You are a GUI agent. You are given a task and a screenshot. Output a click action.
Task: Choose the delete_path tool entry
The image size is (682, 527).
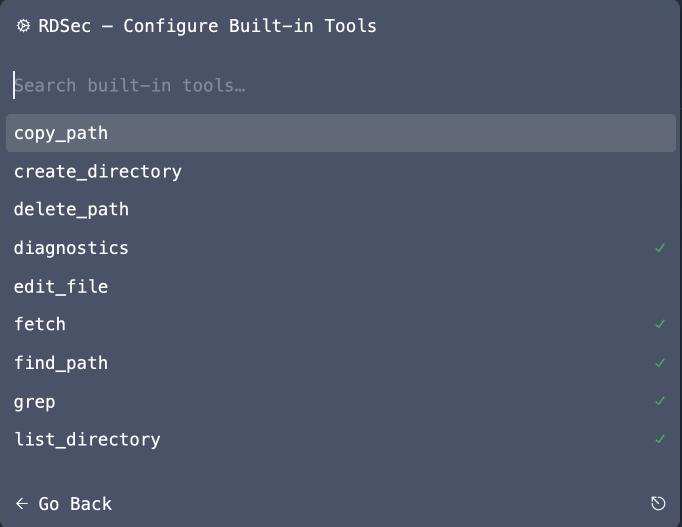point(71,210)
